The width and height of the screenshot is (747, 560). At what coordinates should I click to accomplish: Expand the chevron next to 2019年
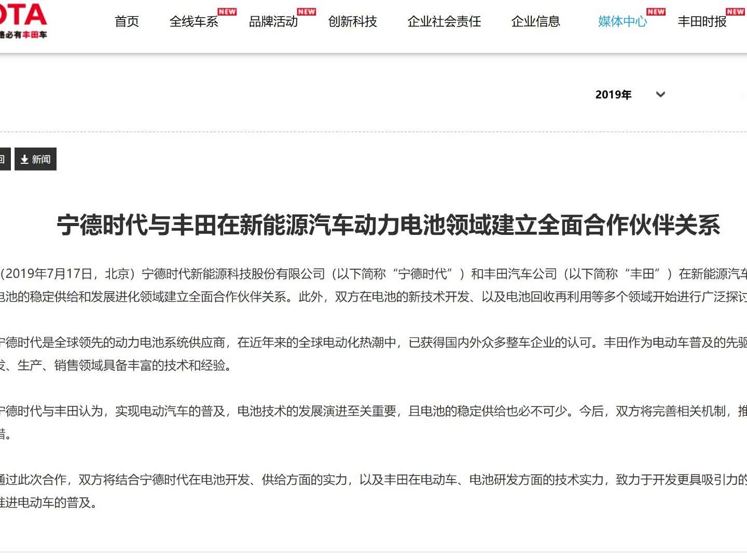point(660,94)
